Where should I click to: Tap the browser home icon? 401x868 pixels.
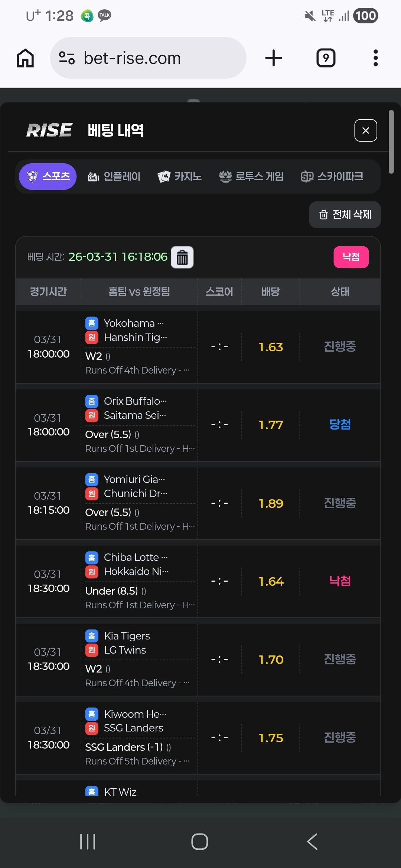pos(25,58)
